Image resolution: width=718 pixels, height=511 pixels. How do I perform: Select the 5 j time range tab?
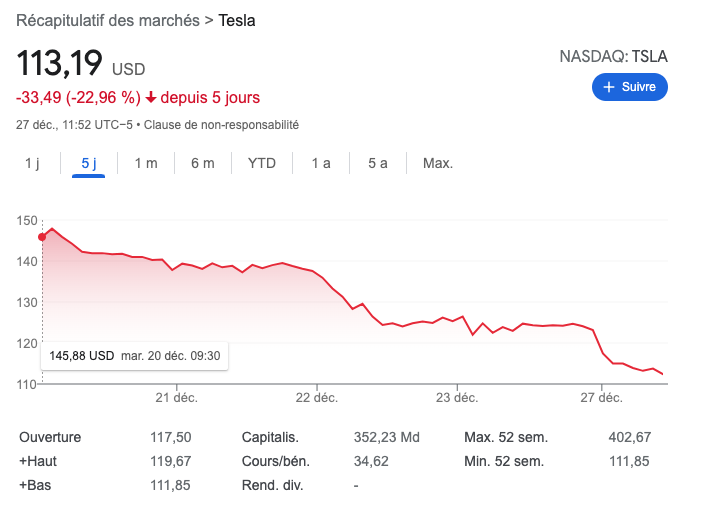click(x=88, y=163)
